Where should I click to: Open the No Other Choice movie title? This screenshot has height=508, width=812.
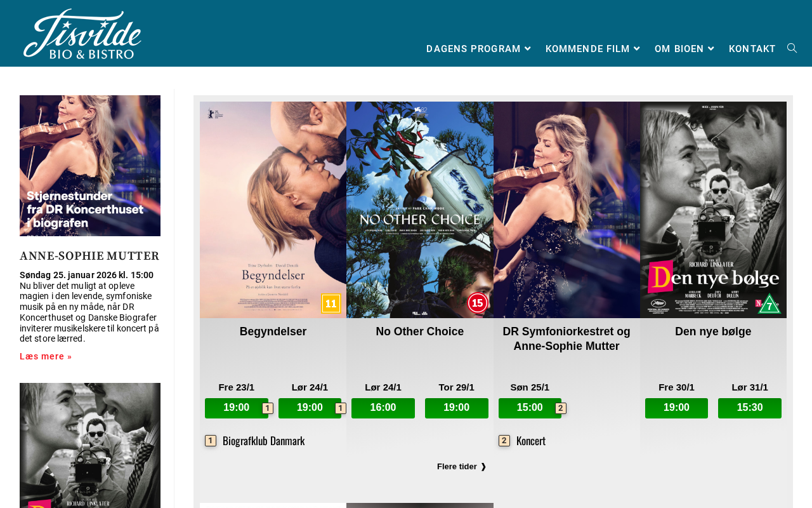tap(420, 331)
